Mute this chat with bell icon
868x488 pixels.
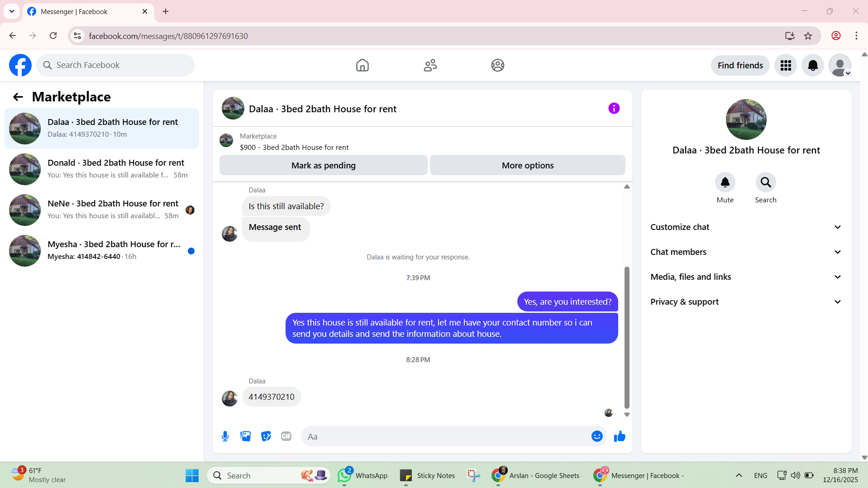pos(725,182)
